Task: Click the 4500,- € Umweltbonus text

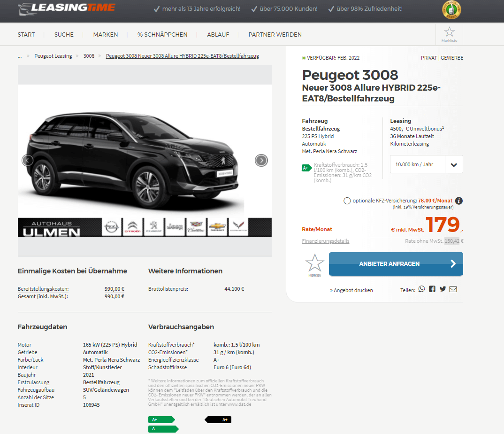Action: tap(417, 129)
